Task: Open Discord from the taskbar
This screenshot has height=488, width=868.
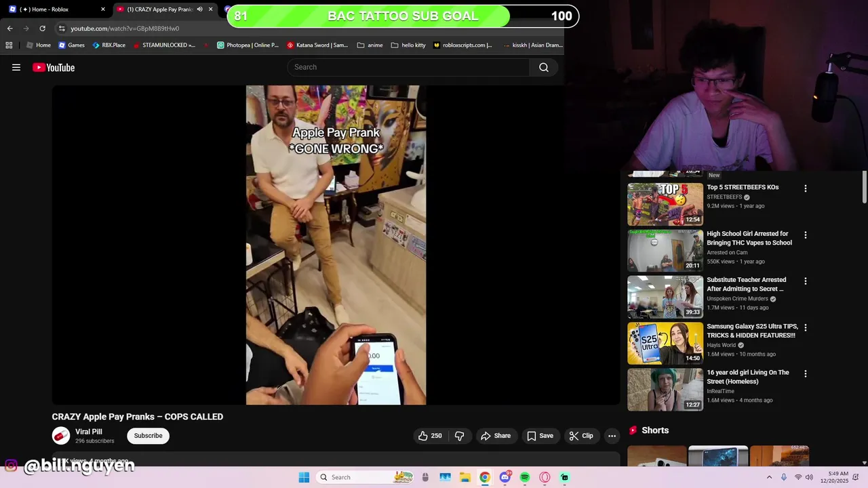Action: (x=505, y=477)
